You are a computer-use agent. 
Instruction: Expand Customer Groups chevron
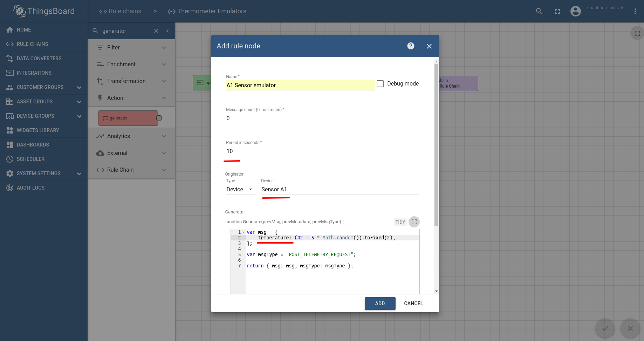coord(79,87)
